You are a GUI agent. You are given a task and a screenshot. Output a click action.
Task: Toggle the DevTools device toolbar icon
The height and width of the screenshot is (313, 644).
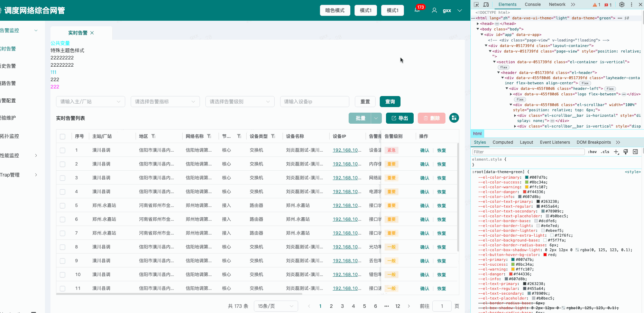486,4
